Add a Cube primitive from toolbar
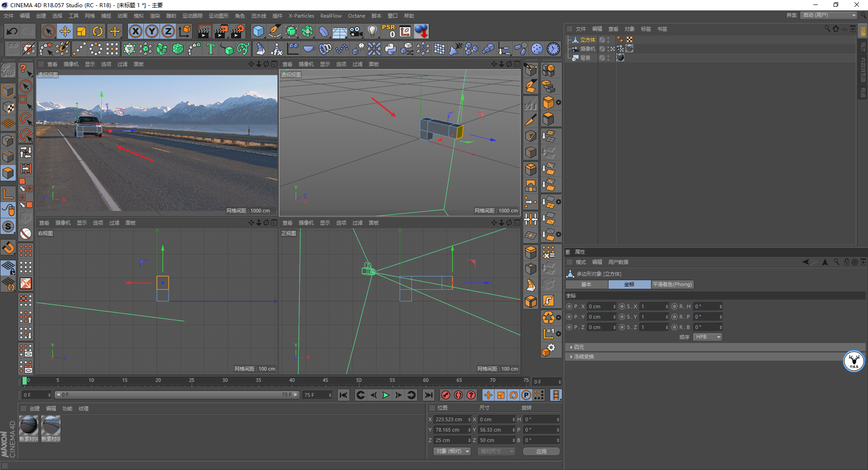 (258, 31)
